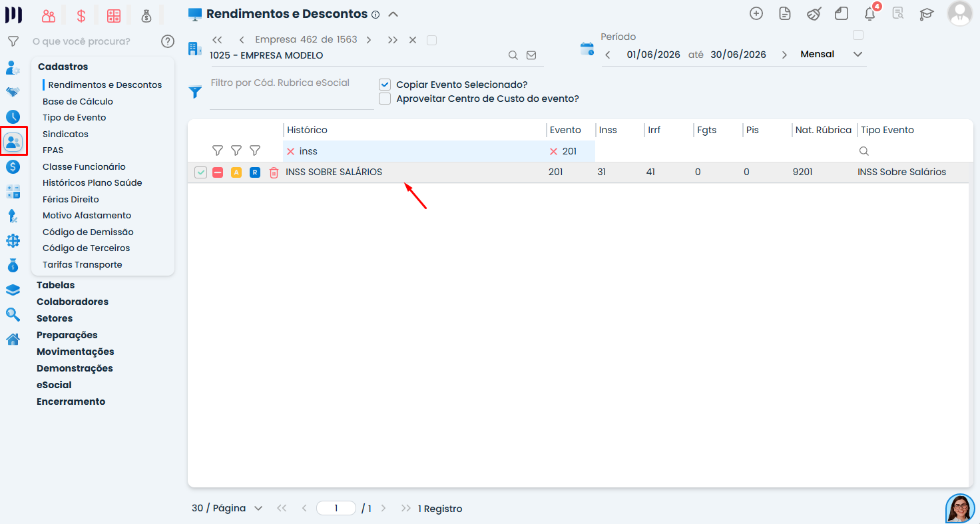Viewport: 980px width, 524px height.
Task: Click the graduation cap training icon
Action: click(927, 13)
